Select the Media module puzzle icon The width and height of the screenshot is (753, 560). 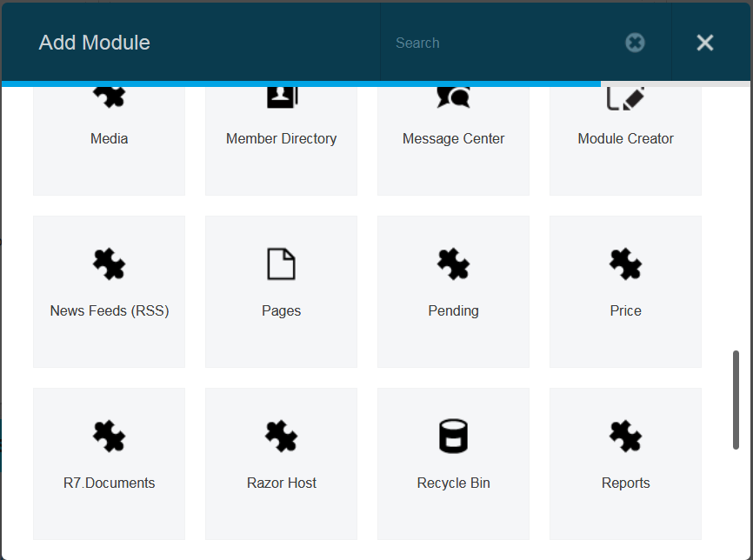pos(109,98)
